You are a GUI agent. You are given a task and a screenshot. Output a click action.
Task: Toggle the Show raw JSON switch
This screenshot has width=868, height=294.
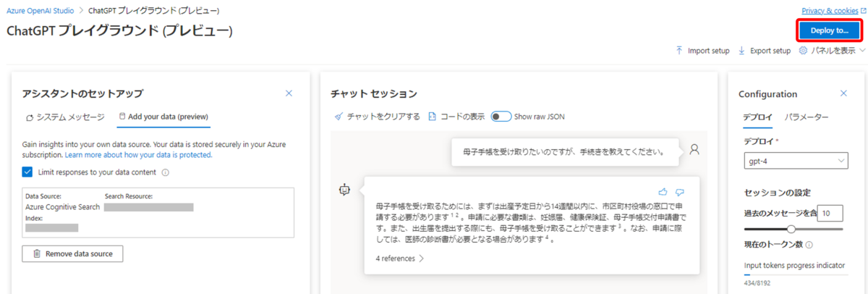coord(501,116)
